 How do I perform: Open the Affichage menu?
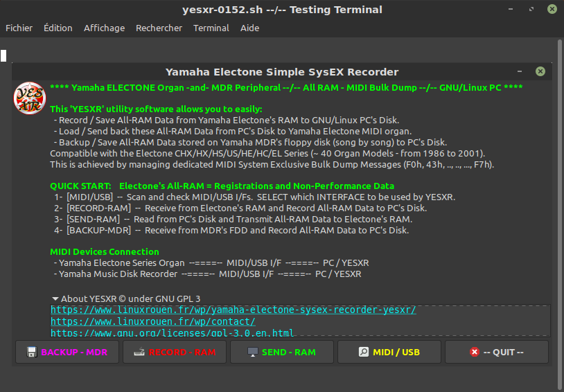(105, 28)
